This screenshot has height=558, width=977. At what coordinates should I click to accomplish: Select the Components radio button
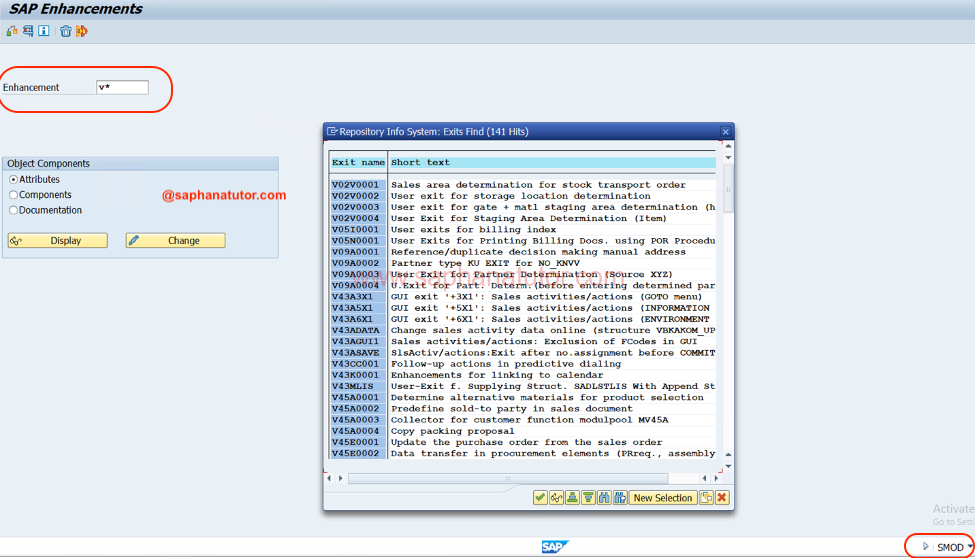[14, 195]
